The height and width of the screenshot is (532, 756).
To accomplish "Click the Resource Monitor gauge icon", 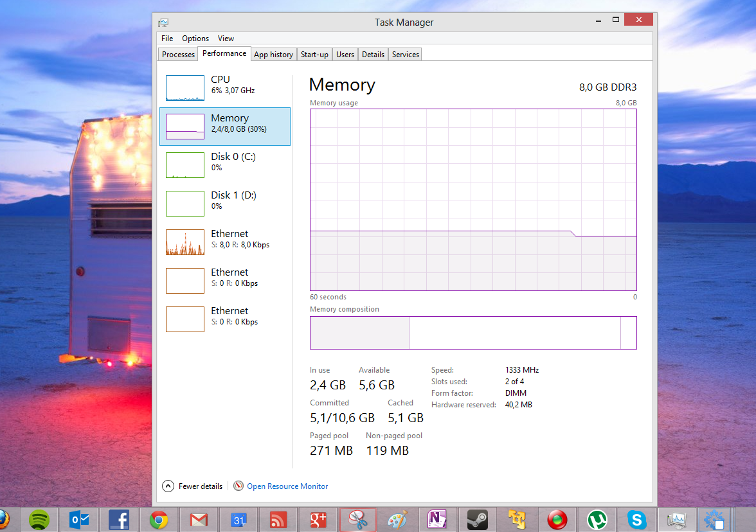I will tap(238, 486).
